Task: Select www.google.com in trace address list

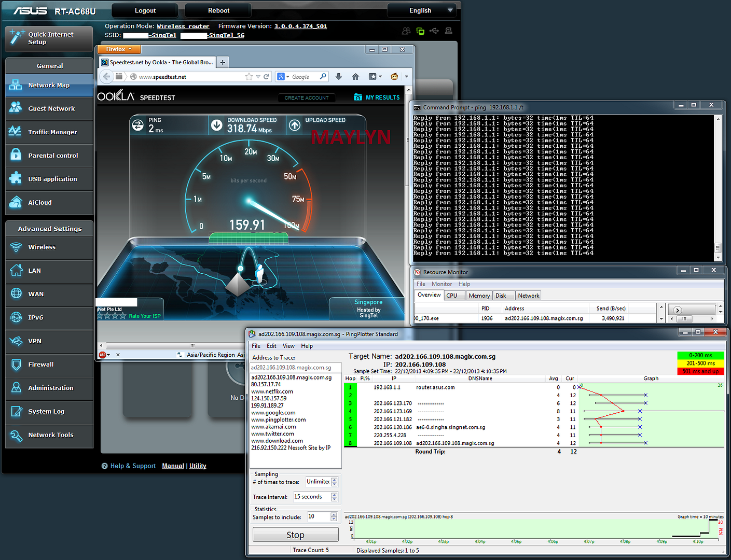Action: point(273,413)
